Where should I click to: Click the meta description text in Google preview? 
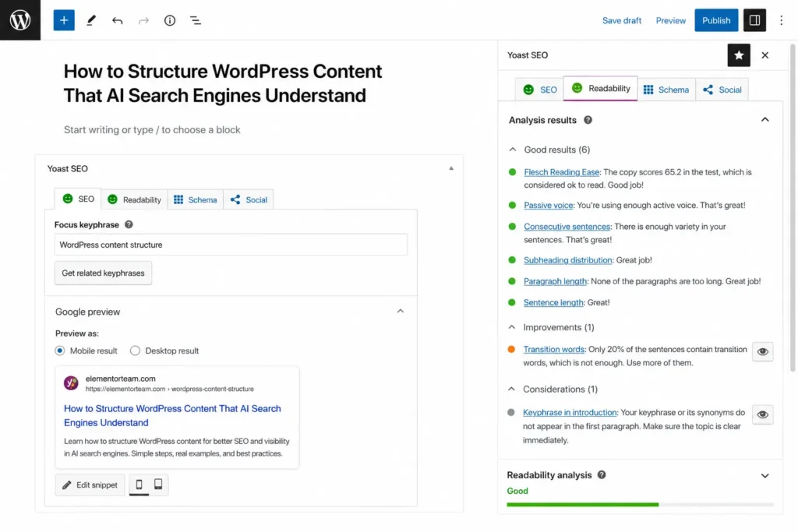point(177,447)
